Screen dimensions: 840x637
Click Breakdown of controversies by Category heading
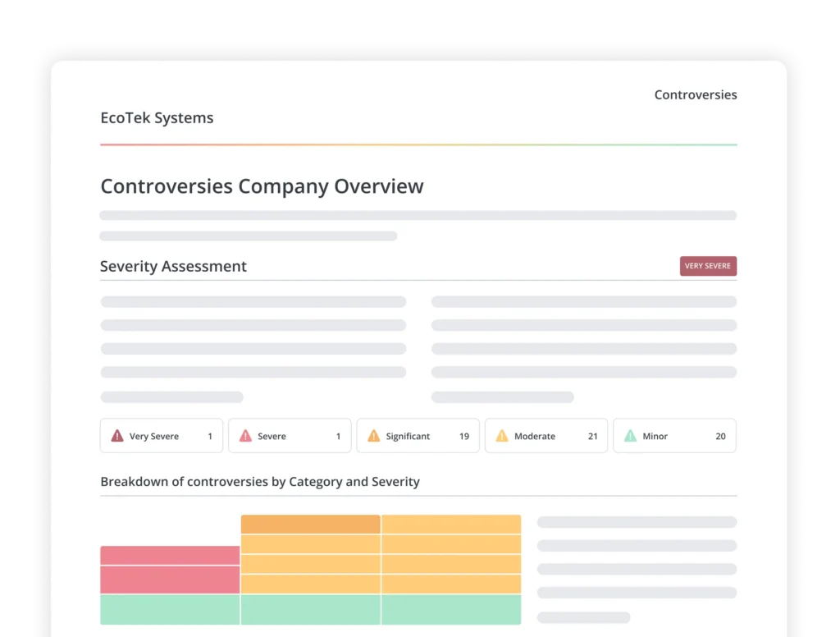click(x=260, y=482)
